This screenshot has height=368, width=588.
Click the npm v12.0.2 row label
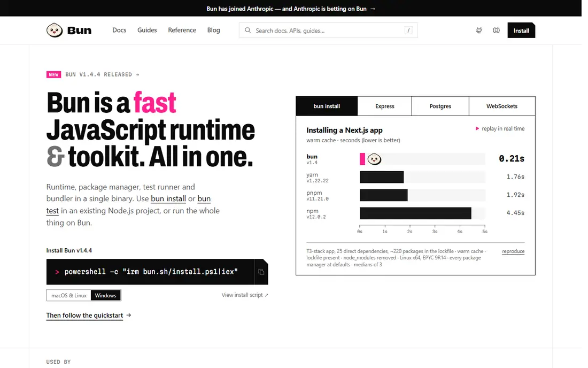point(316,213)
